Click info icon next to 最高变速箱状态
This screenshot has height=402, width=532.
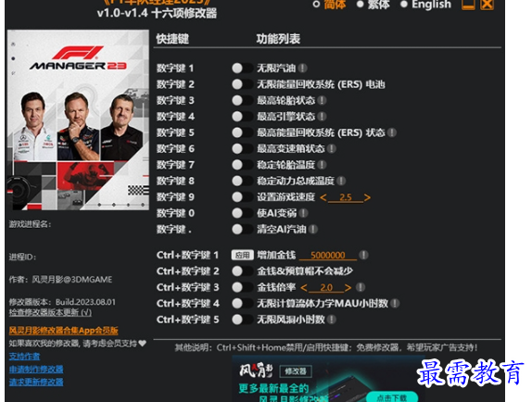[332, 148]
